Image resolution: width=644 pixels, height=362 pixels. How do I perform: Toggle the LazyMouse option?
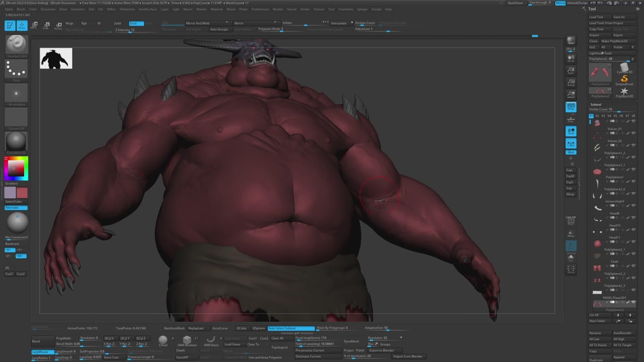click(x=43, y=352)
